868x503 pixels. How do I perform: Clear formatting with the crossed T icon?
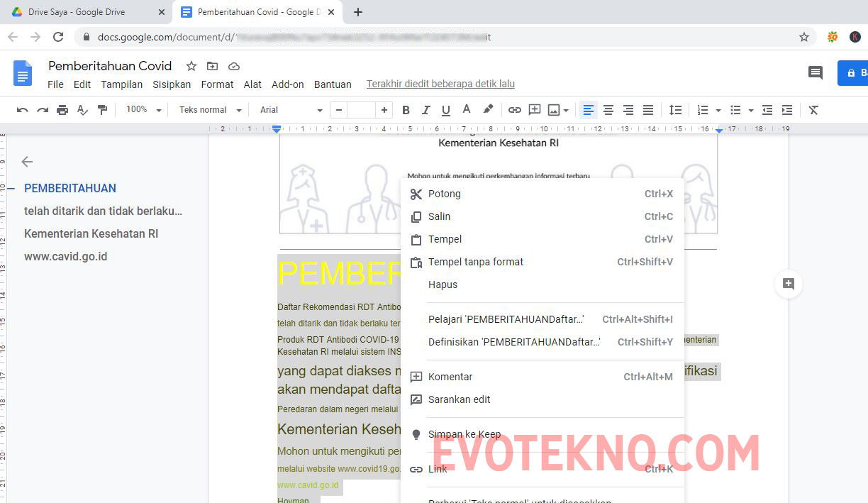tap(813, 110)
